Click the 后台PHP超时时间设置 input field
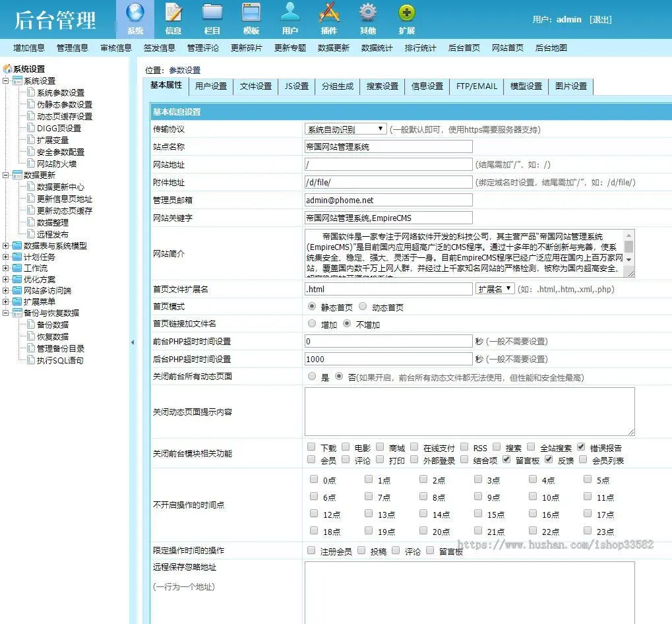The height and width of the screenshot is (624, 672). pos(388,359)
